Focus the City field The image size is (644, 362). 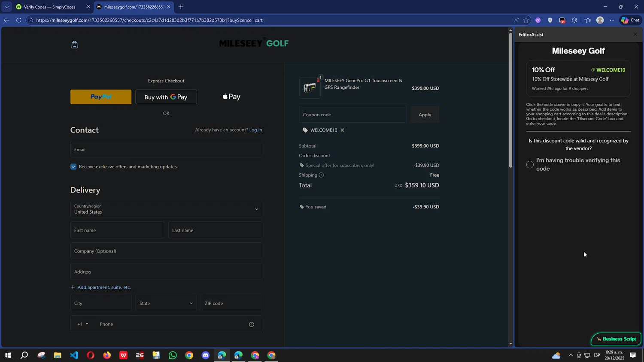pos(101,303)
